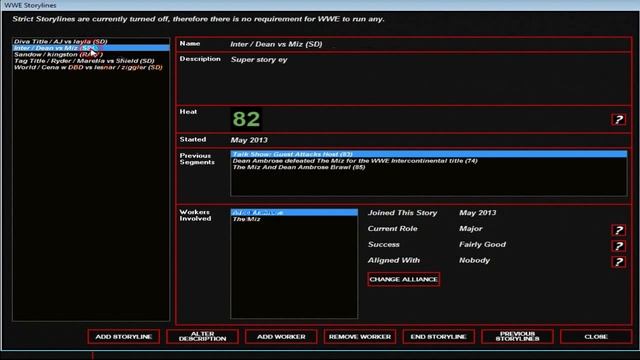This screenshot has width=640, height=360.
Task: Select The Miz in Workers Involved
Action: pos(294,219)
